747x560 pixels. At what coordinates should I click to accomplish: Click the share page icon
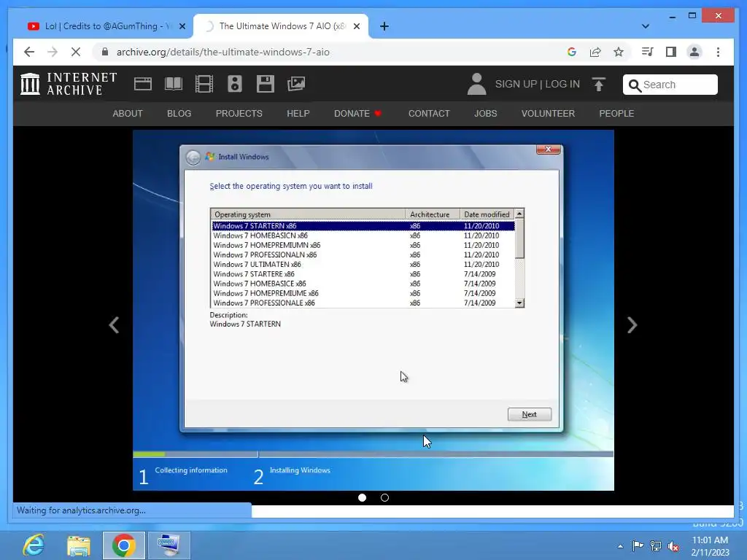pyautogui.click(x=595, y=52)
